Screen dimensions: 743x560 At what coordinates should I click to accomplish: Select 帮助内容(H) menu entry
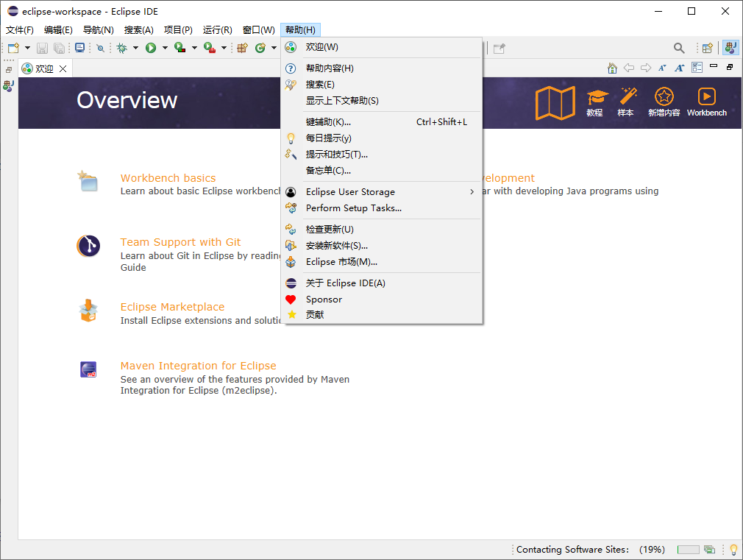click(382, 68)
